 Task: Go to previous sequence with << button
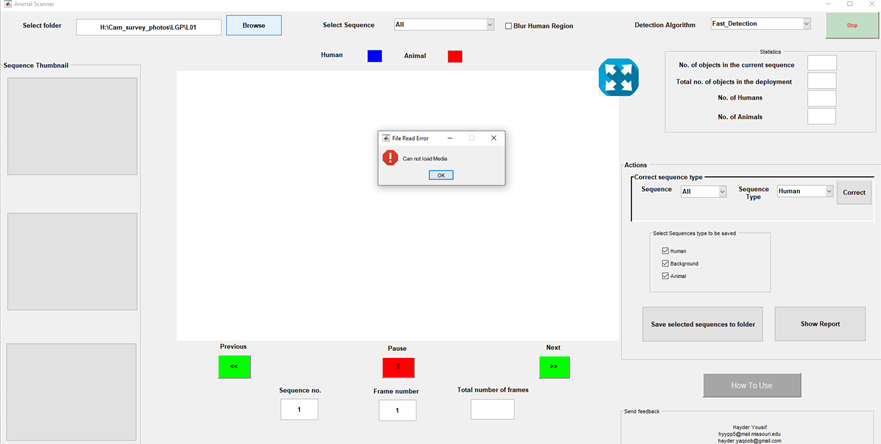[234, 366]
